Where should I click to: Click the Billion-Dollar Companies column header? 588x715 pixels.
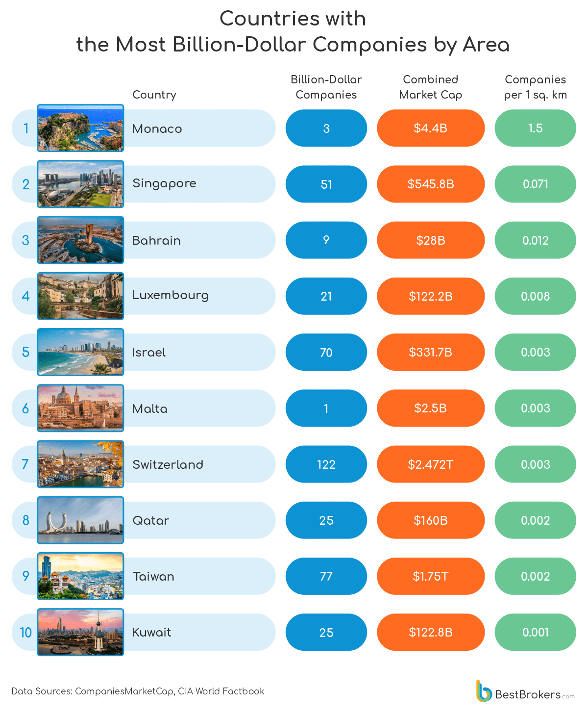pos(326,87)
